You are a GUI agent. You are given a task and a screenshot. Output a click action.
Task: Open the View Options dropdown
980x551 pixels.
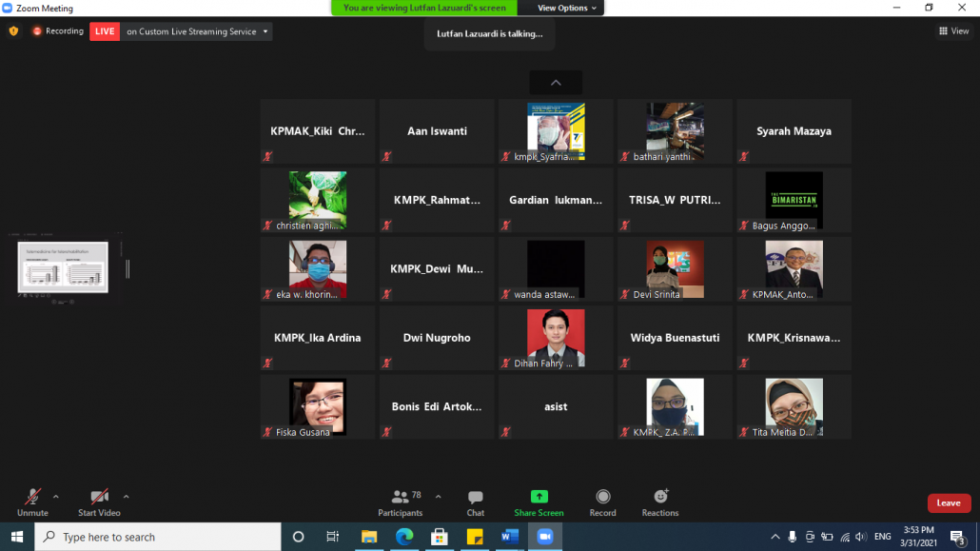click(567, 8)
